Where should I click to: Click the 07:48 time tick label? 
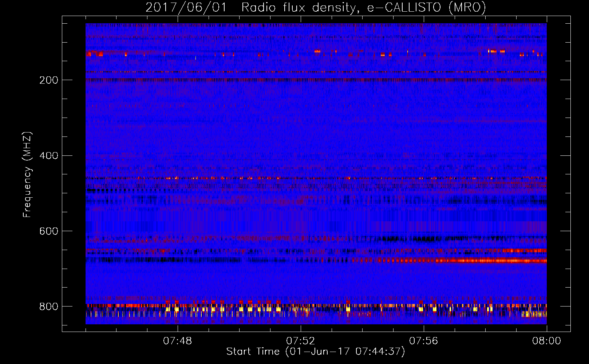click(178, 341)
